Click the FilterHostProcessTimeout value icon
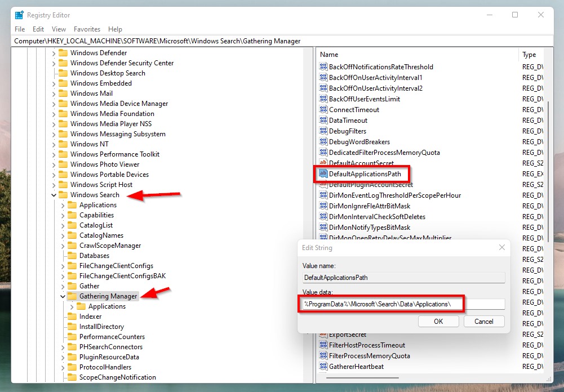 pyautogui.click(x=323, y=345)
